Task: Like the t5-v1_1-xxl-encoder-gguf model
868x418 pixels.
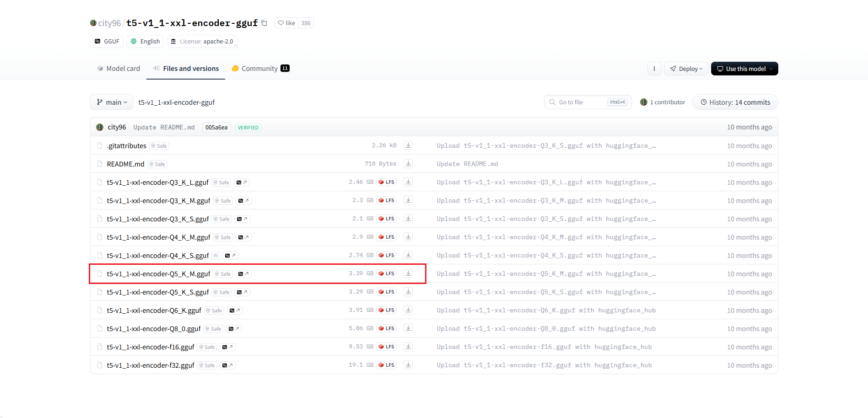Action: (286, 23)
